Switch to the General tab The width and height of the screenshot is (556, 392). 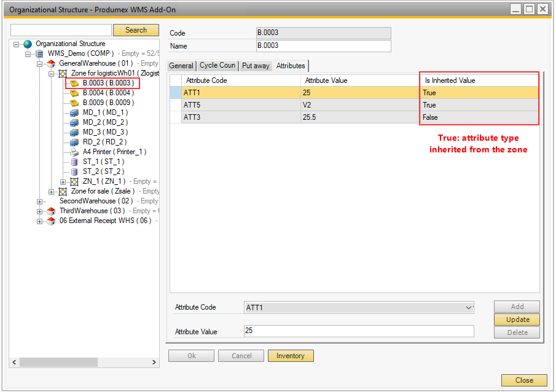click(181, 66)
